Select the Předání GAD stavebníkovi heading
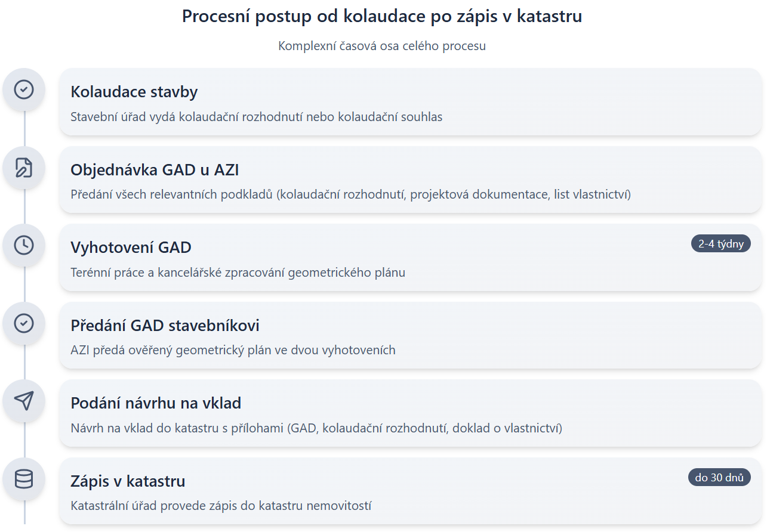Screen dimensions: 767x532 tap(165, 326)
